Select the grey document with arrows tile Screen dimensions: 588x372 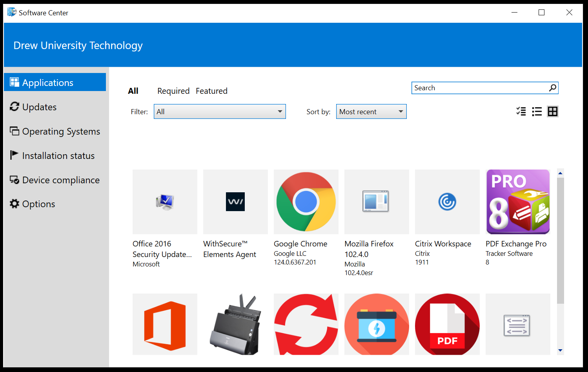[518, 324]
